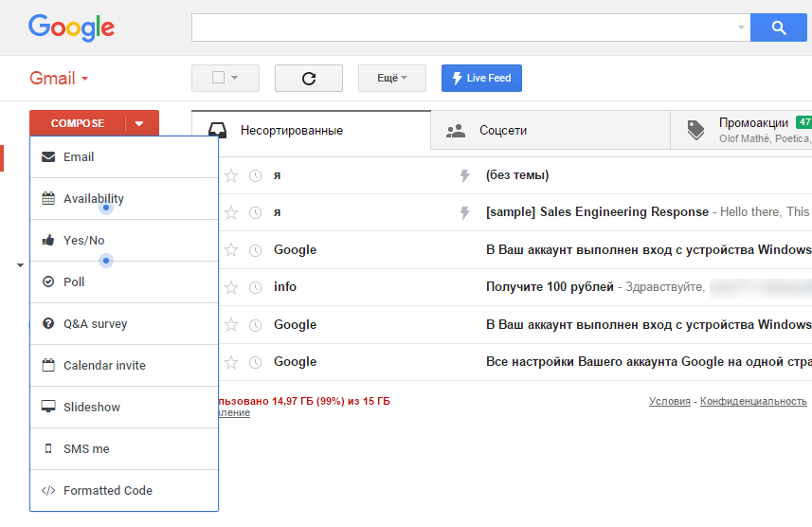Click the code brackets icon beside Formatted Code
Screen dimensions: 812x527
point(48,490)
